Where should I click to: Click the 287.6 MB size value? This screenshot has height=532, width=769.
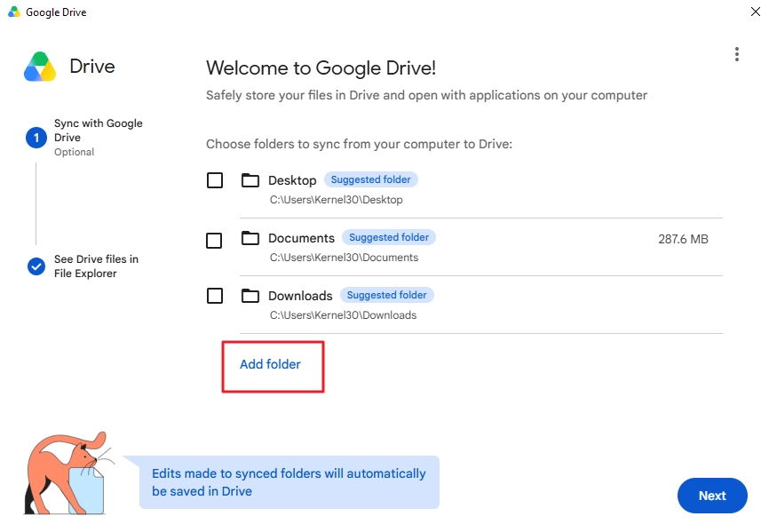pyautogui.click(x=683, y=239)
